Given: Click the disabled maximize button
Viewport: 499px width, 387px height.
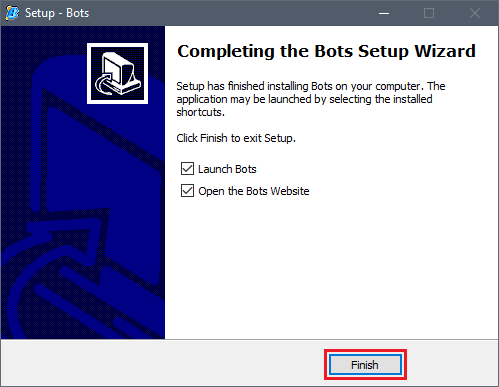Looking at the screenshot, I should tap(429, 13).
